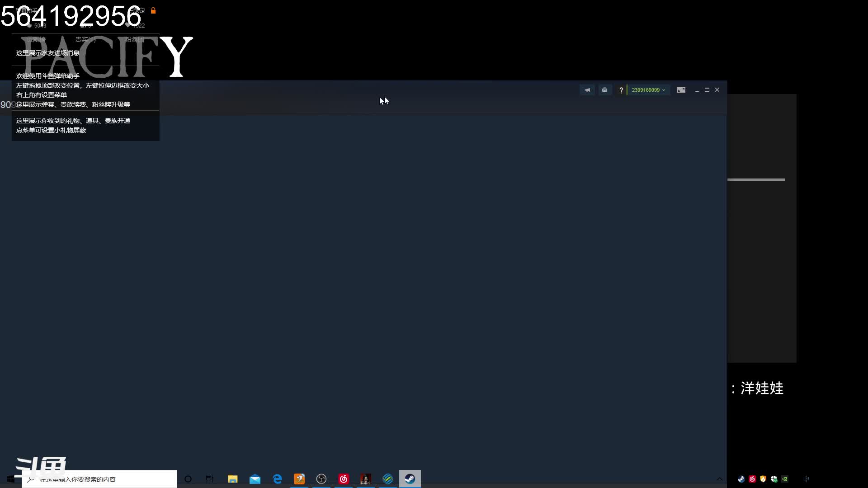Expand the hidden system tray icons
This screenshot has height=488, width=868.
(x=720, y=479)
